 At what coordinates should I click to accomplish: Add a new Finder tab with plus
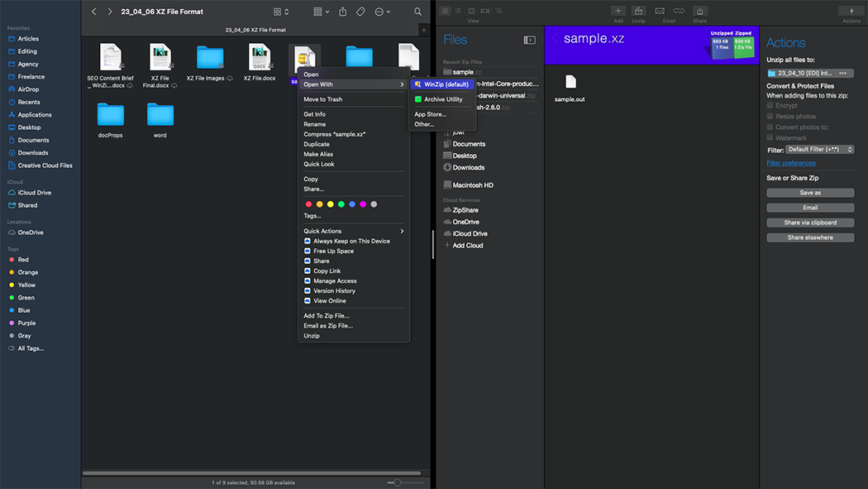tap(424, 30)
